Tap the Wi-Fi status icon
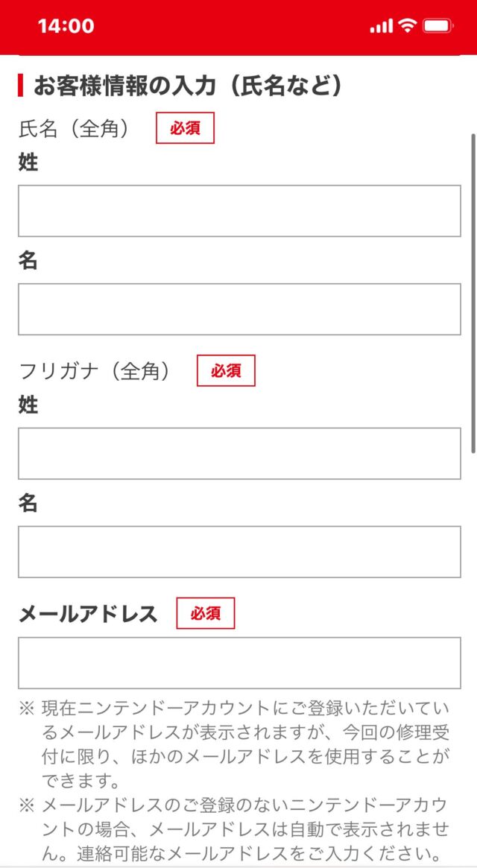The image size is (477, 868). pyautogui.click(x=406, y=26)
